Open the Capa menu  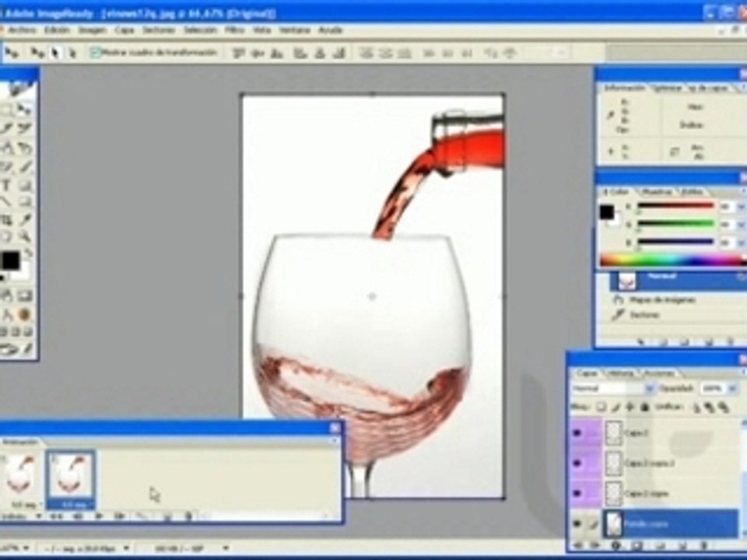[124, 30]
